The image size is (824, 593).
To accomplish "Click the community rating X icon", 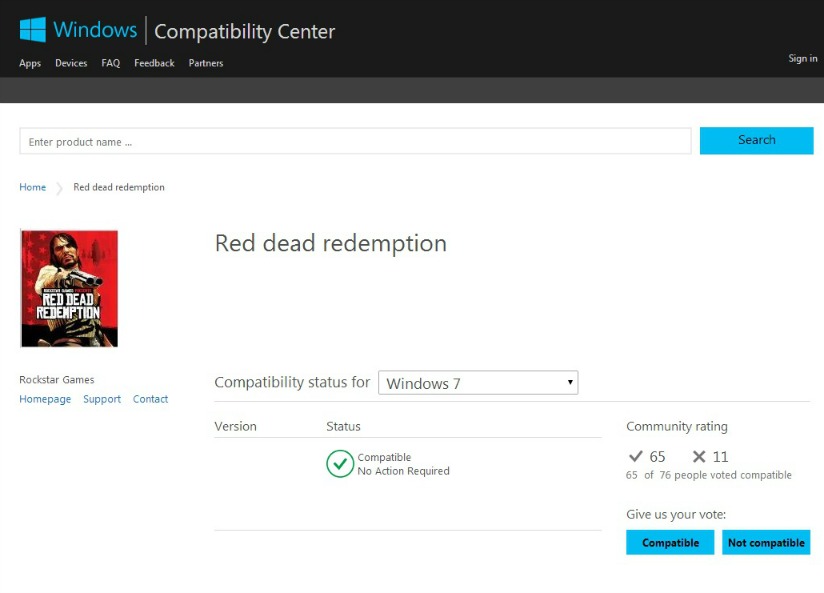I will [699, 457].
